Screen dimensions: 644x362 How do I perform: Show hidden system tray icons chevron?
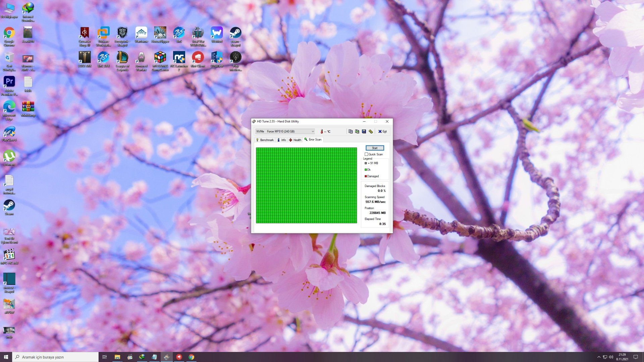coord(599,357)
